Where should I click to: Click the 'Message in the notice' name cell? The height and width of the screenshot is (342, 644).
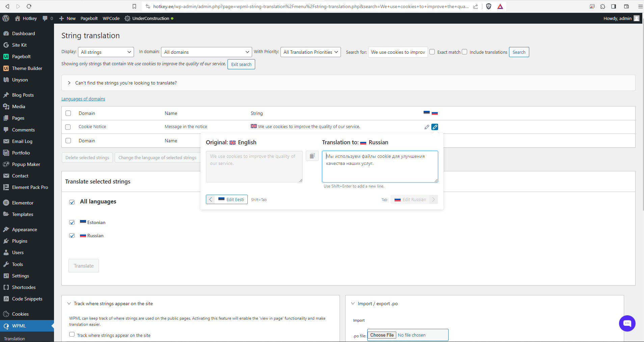186,127
